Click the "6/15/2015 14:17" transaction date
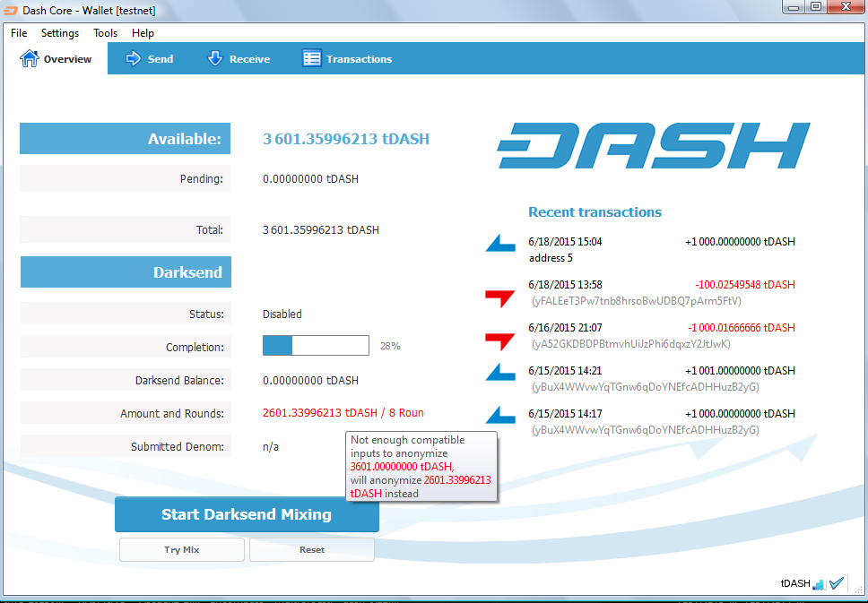This screenshot has width=868, height=603. 565,414
